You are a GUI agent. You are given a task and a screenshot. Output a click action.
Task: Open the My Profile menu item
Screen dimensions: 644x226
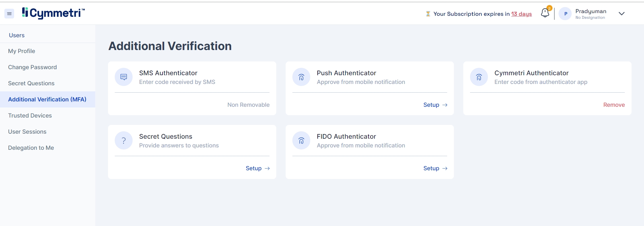tap(22, 51)
